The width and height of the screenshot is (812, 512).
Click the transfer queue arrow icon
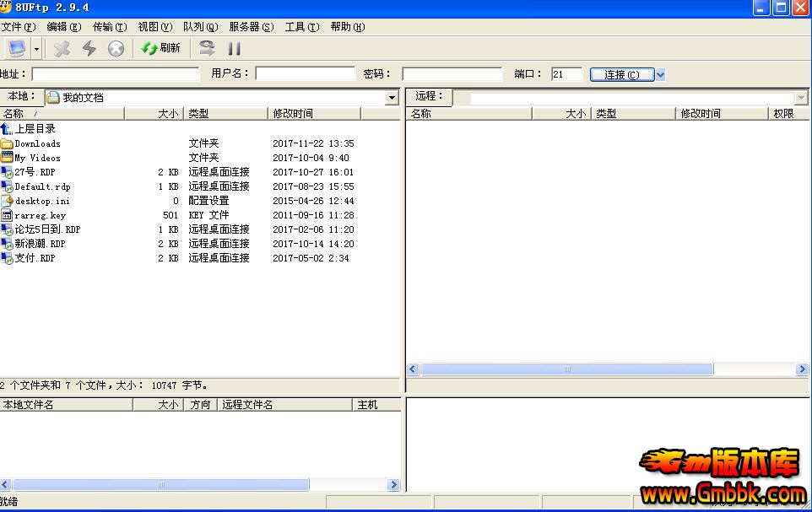tap(205, 48)
